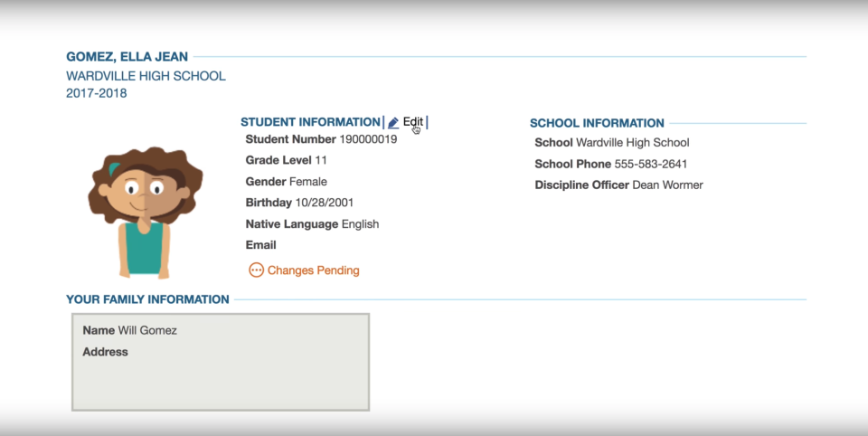Viewport: 868px width, 436px height.
Task: Click the STUDENT INFORMATION section heading
Action: coord(310,122)
